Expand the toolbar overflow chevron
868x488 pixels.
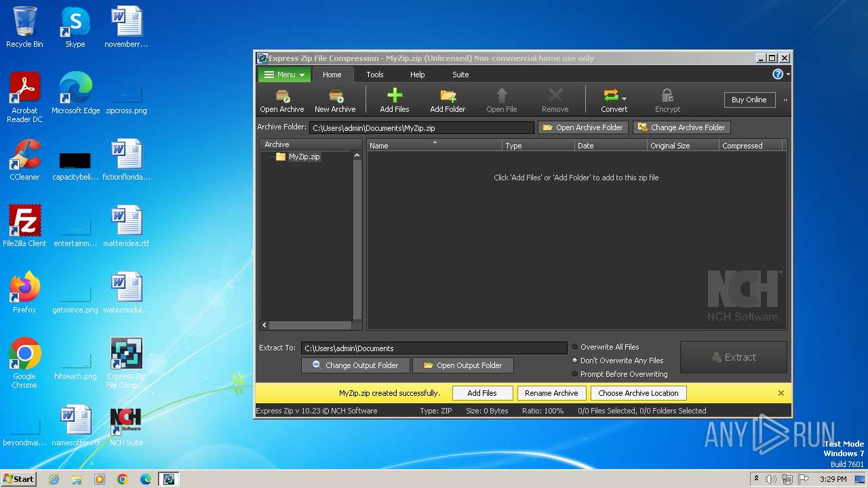[785, 100]
